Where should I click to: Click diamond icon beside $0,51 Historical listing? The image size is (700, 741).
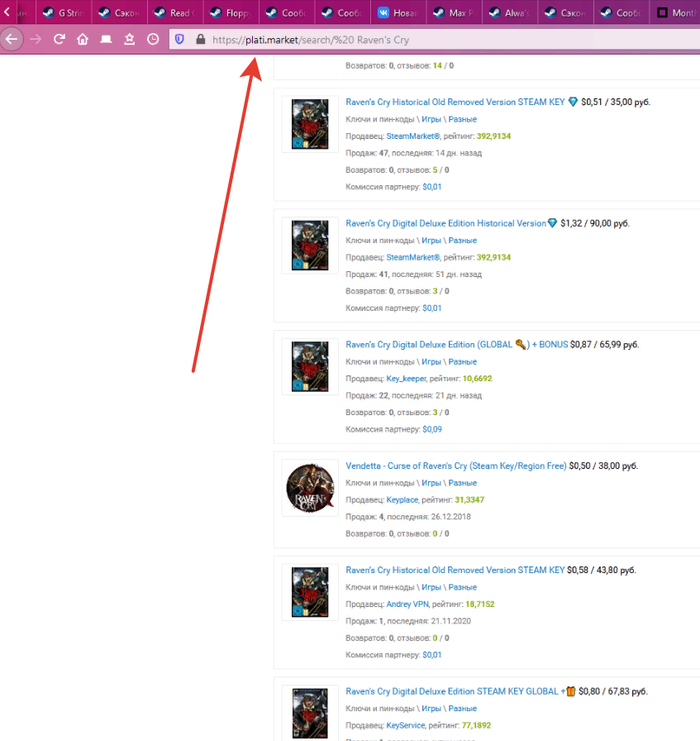pyautogui.click(x=573, y=102)
